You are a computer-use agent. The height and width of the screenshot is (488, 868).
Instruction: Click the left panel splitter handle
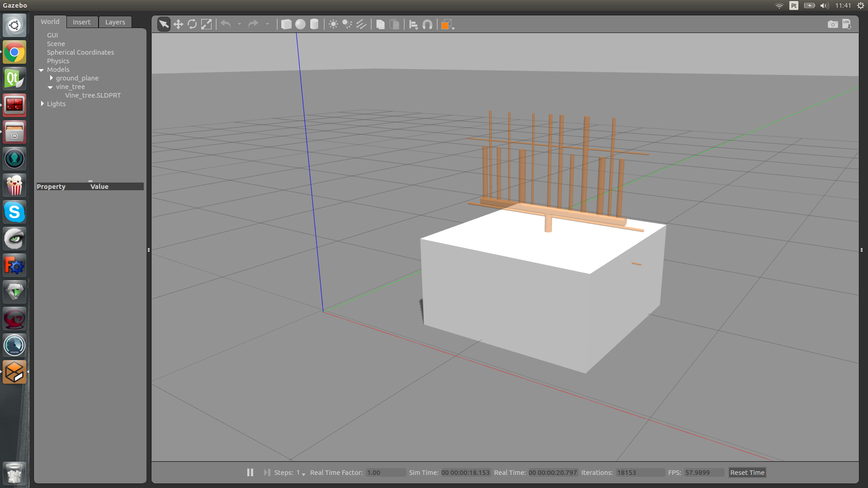(x=149, y=250)
